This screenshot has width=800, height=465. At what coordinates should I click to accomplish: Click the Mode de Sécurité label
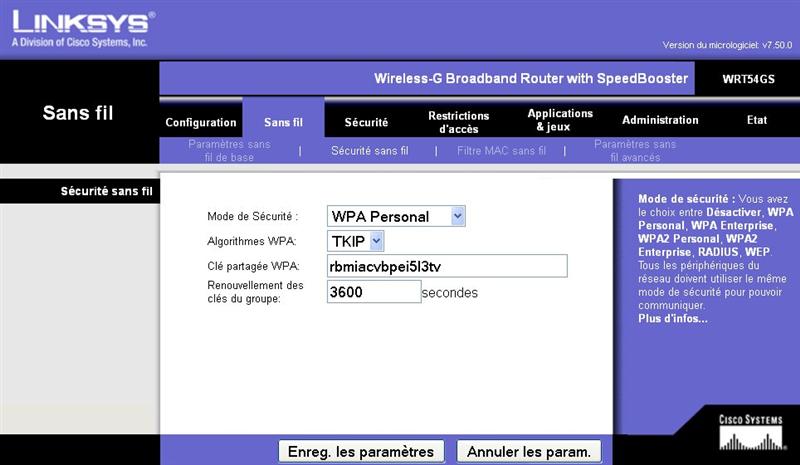[253, 216]
